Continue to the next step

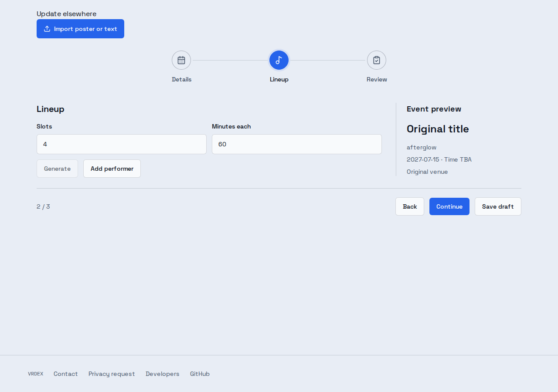[449, 206]
